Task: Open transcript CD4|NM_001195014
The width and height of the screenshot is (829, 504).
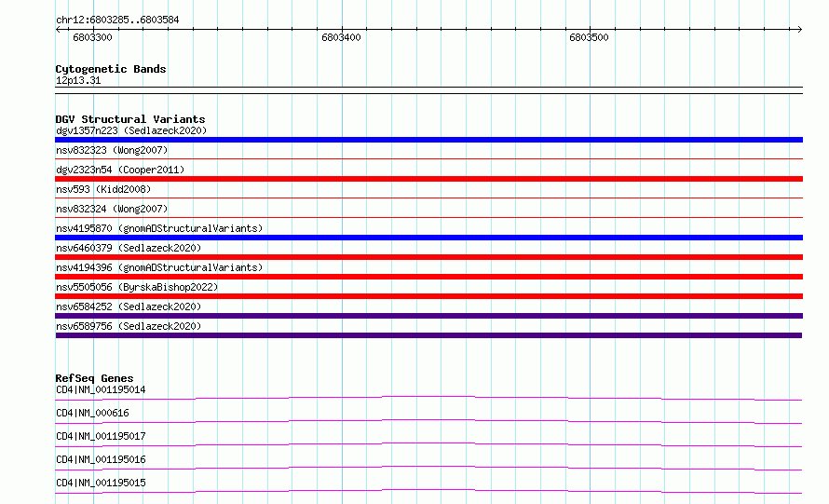Action: (101, 389)
